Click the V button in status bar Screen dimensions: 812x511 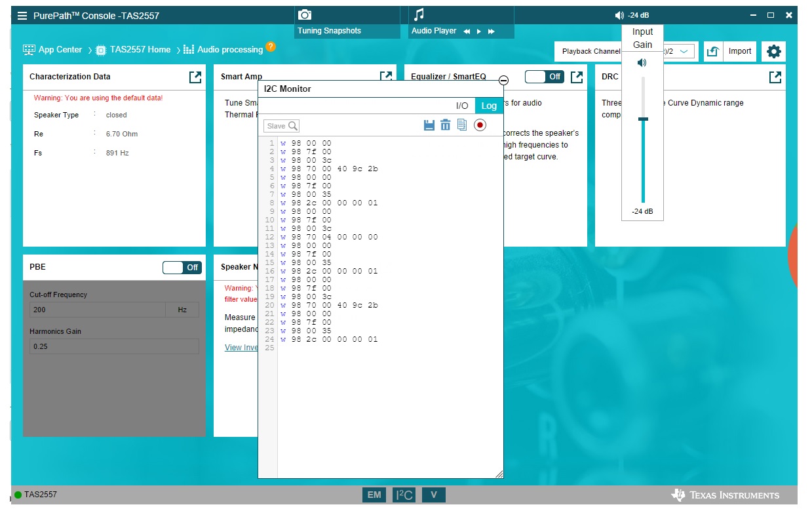click(434, 495)
